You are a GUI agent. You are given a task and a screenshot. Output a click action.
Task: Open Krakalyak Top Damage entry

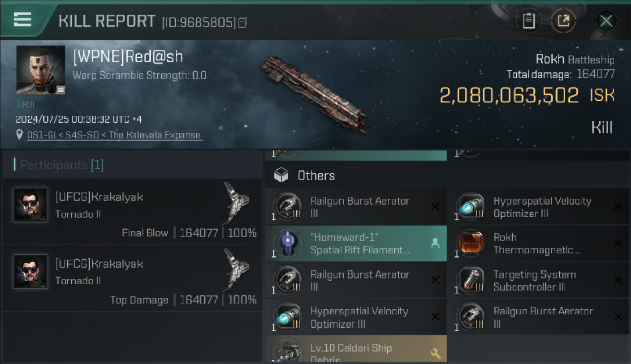click(x=132, y=278)
